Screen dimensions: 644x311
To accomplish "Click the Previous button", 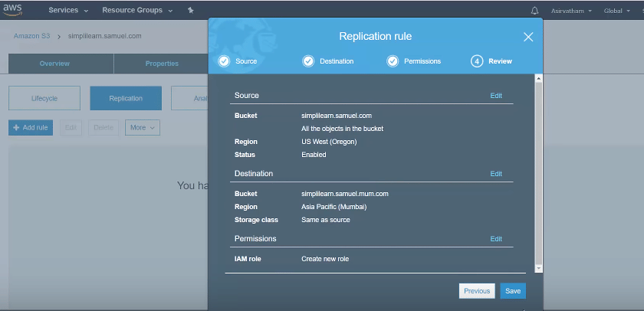I will [x=477, y=291].
